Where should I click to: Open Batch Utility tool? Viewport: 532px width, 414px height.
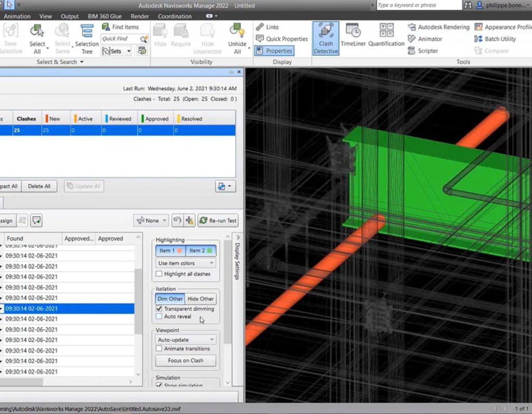[x=495, y=38]
